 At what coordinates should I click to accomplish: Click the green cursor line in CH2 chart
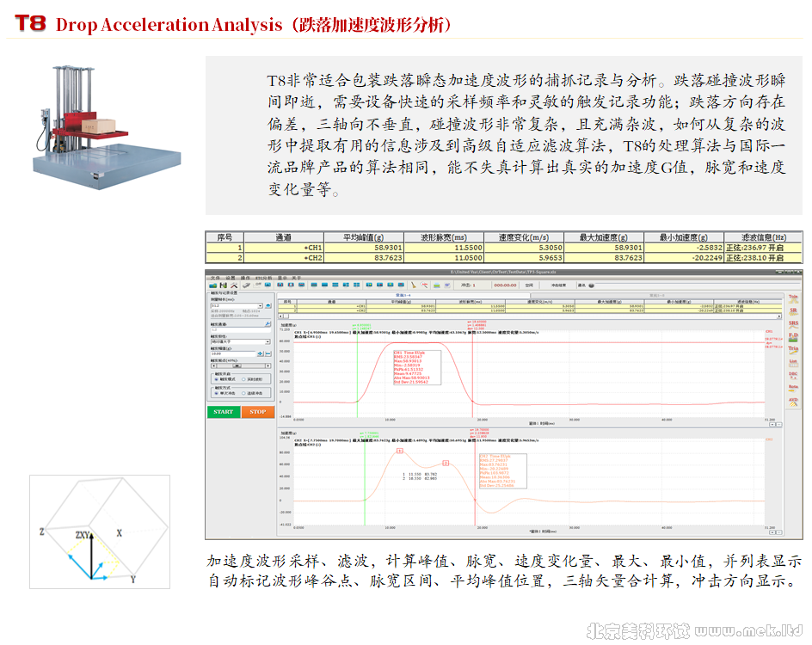[365, 482]
